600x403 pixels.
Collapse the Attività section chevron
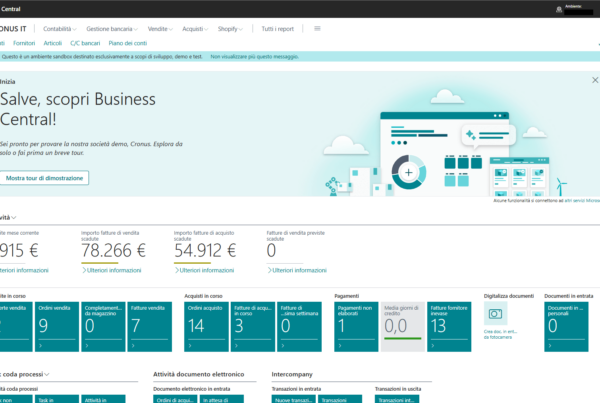point(14,217)
